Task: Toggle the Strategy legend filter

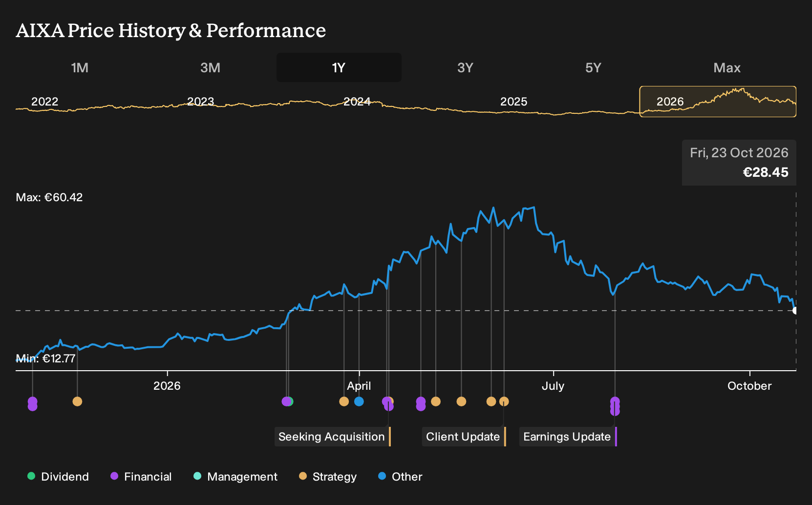Action: [x=328, y=477]
